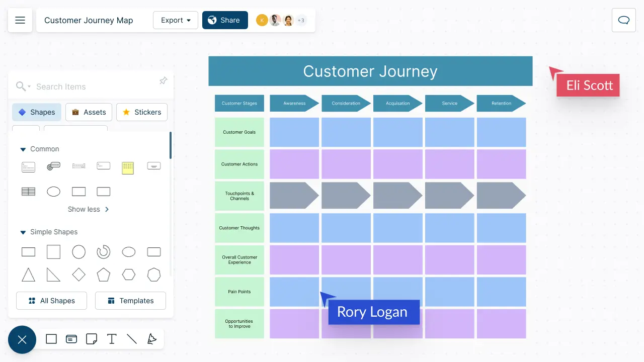The width and height of the screenshot is (644, 362).
Task: Select the Retention stage arrow
Action: tap(501, 103)
